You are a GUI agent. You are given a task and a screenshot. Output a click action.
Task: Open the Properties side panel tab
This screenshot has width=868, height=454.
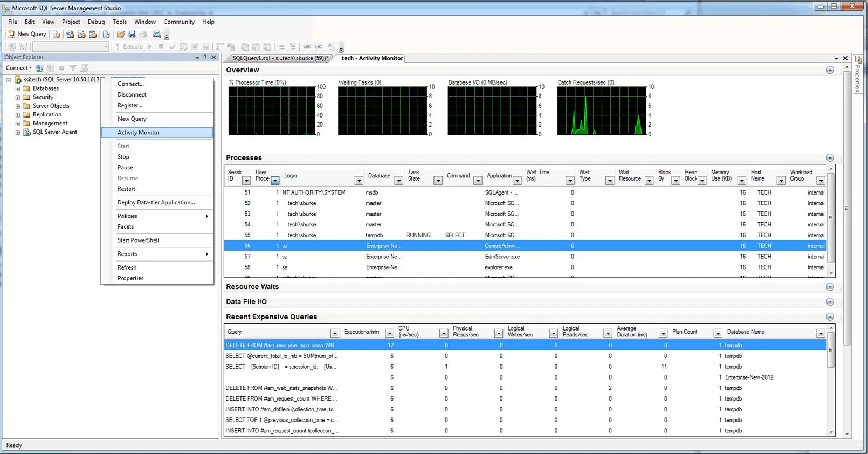click(858, 74)
